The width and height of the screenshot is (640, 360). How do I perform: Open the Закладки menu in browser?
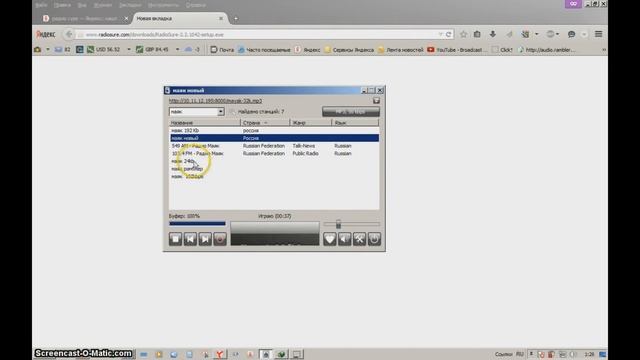pyautogui.click(x=130, y=5)
